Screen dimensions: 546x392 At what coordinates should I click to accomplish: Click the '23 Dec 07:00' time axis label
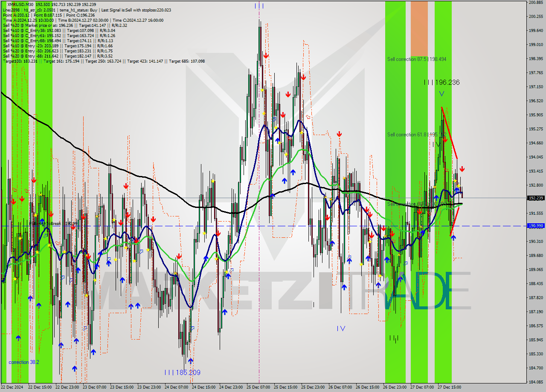point(95,387)
